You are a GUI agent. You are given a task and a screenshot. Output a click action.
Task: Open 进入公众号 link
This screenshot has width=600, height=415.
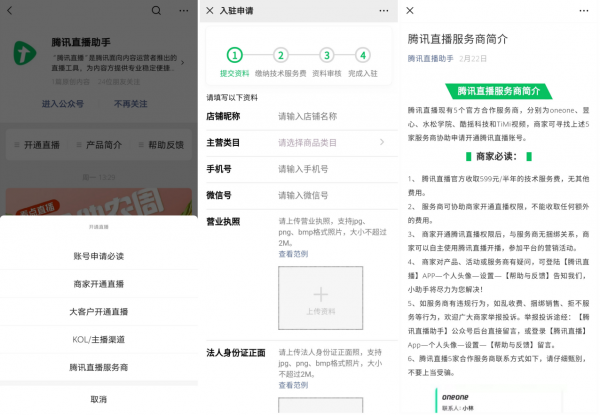(63, 104)
